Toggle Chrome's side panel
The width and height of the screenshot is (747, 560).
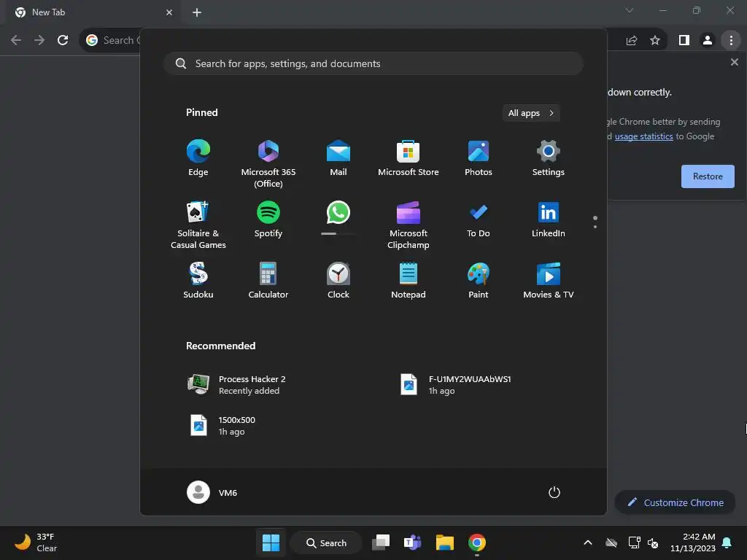684,41
